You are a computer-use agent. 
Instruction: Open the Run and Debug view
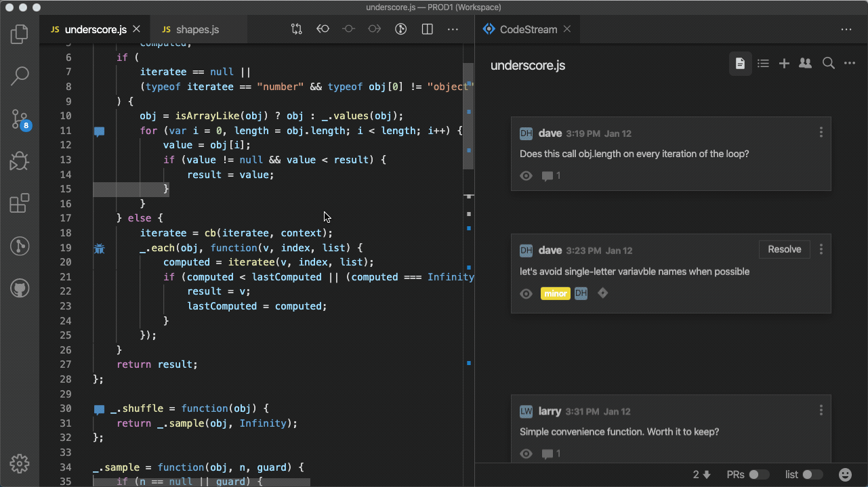[x=20, y=161]
